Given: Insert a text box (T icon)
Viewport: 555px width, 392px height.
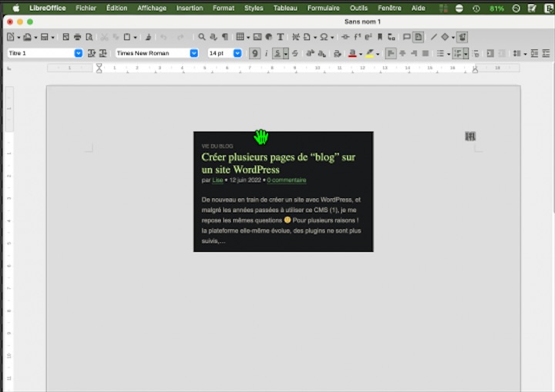Looking at the screenshot, I should (x=280, y=37).
